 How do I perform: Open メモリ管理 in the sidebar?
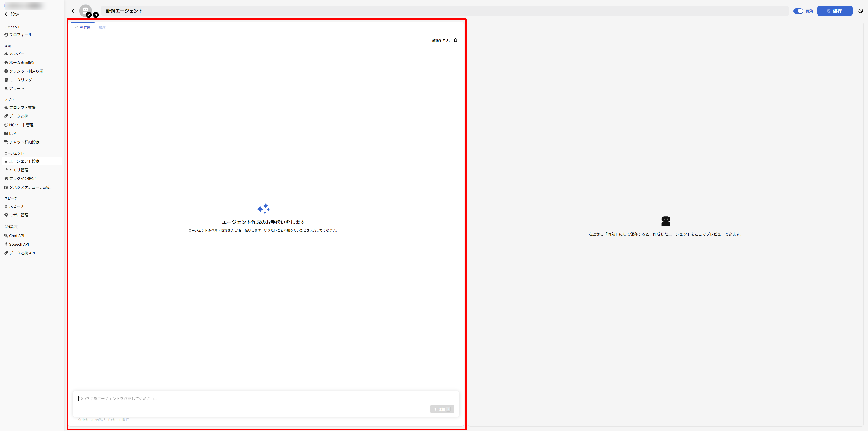[19, 170]
